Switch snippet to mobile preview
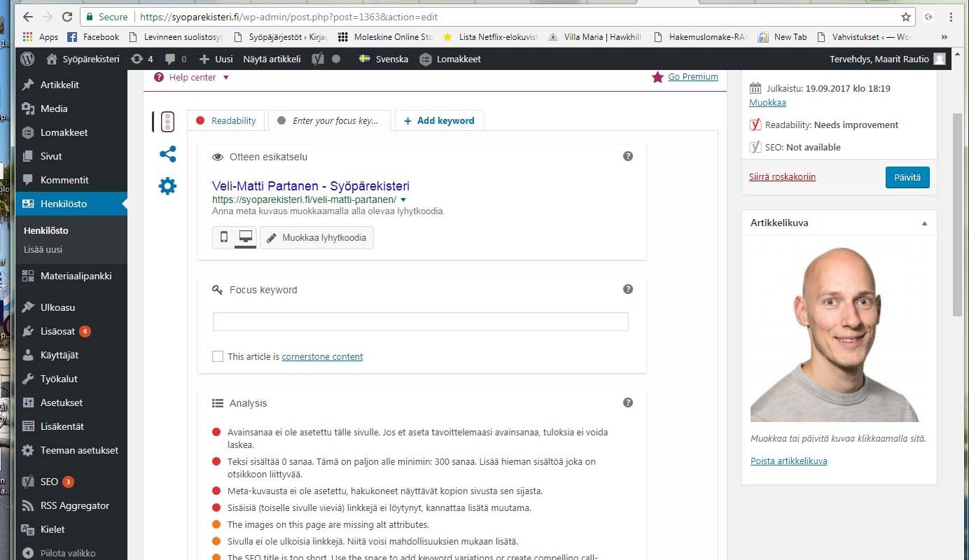Screen dimensions: 969x560 pos(223,237)
